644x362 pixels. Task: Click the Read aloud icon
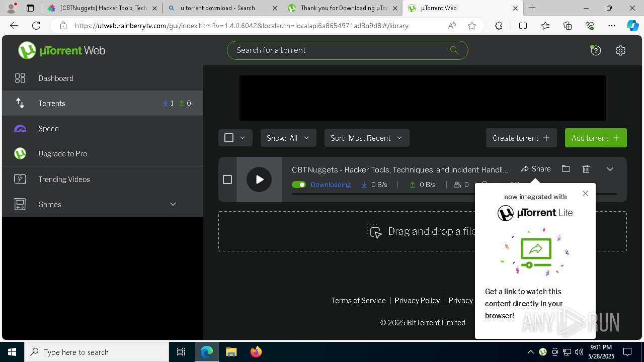(452, 26)
